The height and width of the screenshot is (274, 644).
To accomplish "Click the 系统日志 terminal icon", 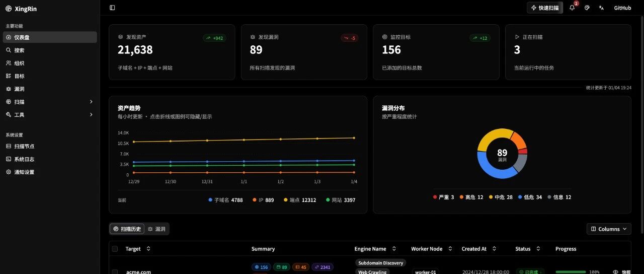I will coord(9,159).
